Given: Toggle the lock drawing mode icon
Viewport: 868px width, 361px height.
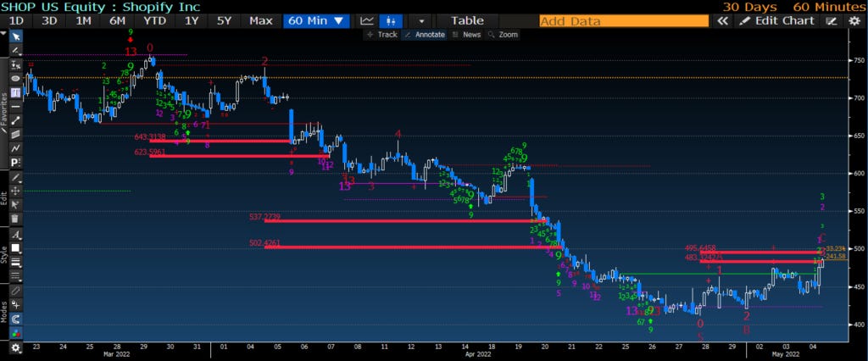Looking at the screenshot, I should point(16,305).
